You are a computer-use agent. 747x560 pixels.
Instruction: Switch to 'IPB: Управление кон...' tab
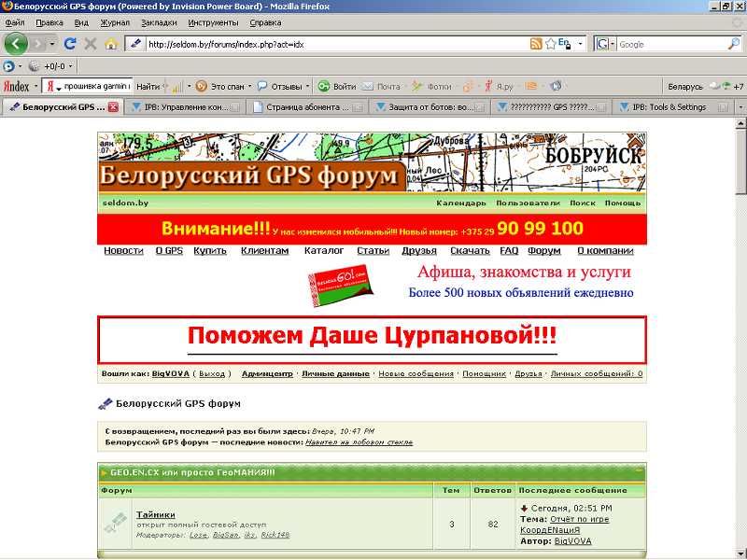coord(185,107)
